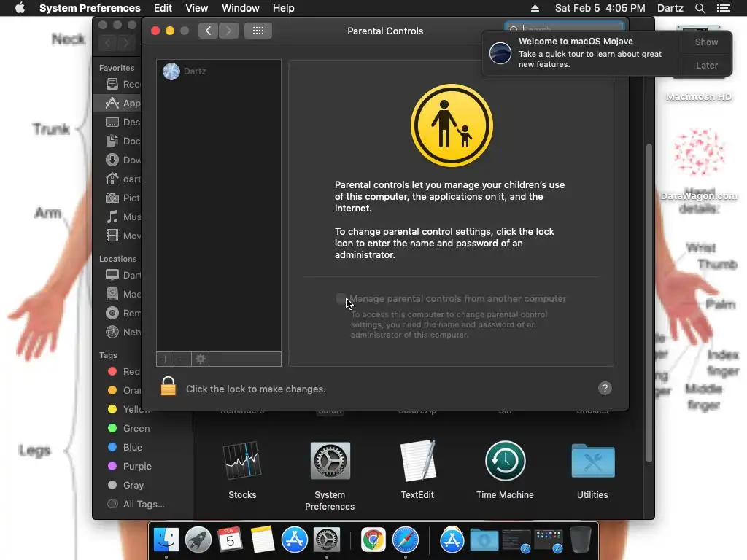Open Spotlight search in menu bar
The image size is (747, 560).
click(x=700, y=8)
